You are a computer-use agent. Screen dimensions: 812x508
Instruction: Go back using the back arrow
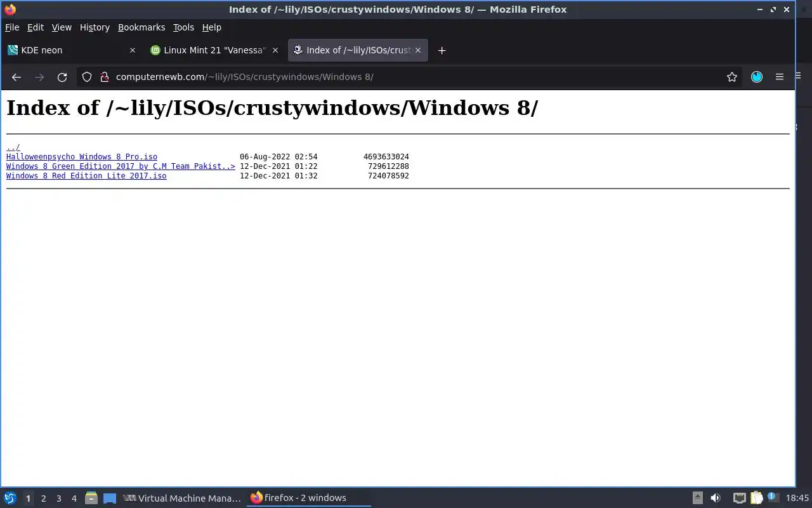pos(16,77)
